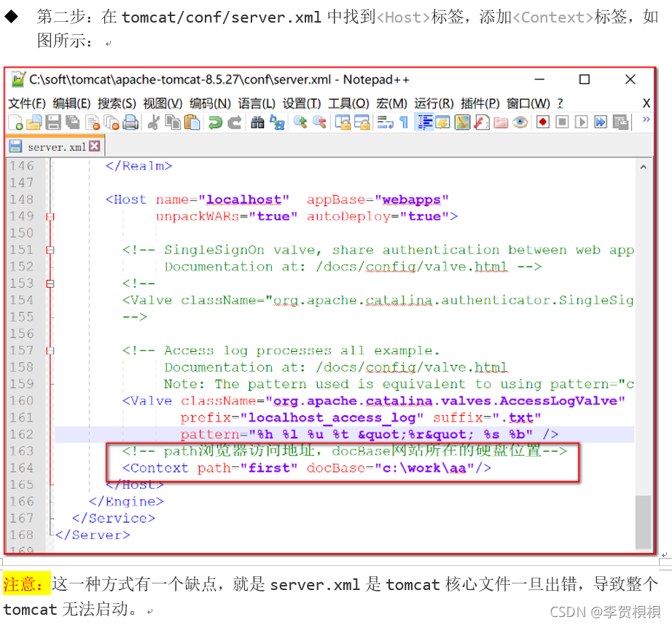This screenshot has height=625, width=672.
Task: Click the save recorded macro icon
Action: [620, 122]
